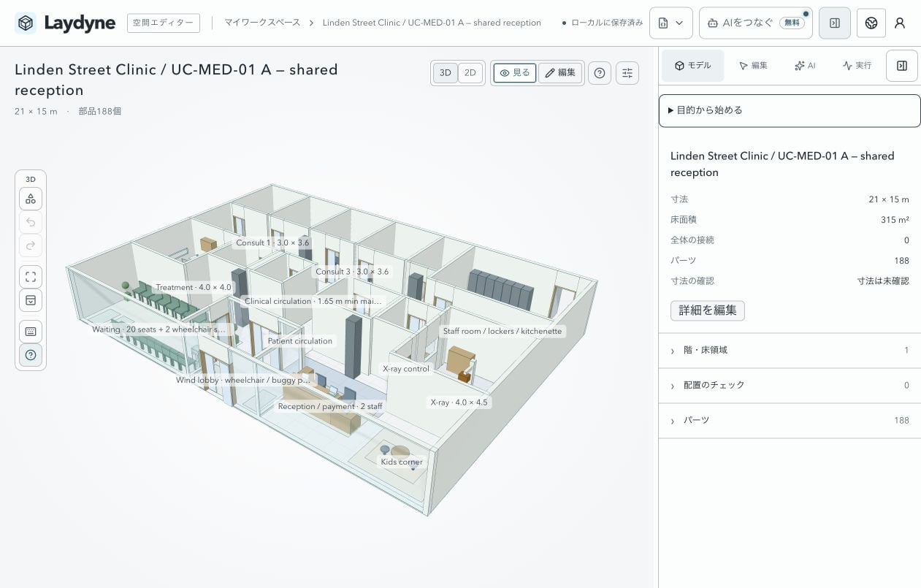Screen dimensions: 921x588
Task: Open the shapes library tool in left toolbar
Action: click(31, 199)
